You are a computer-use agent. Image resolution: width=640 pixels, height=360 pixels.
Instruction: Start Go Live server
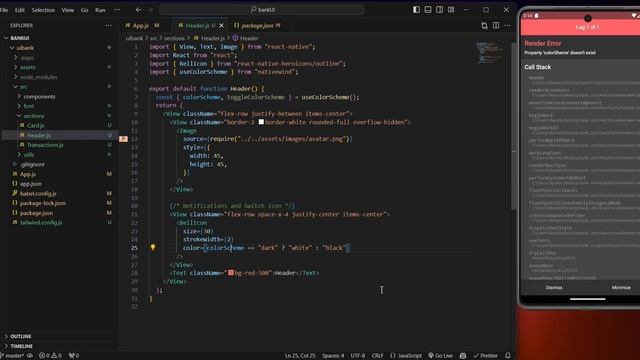click(x=440, y=356)
